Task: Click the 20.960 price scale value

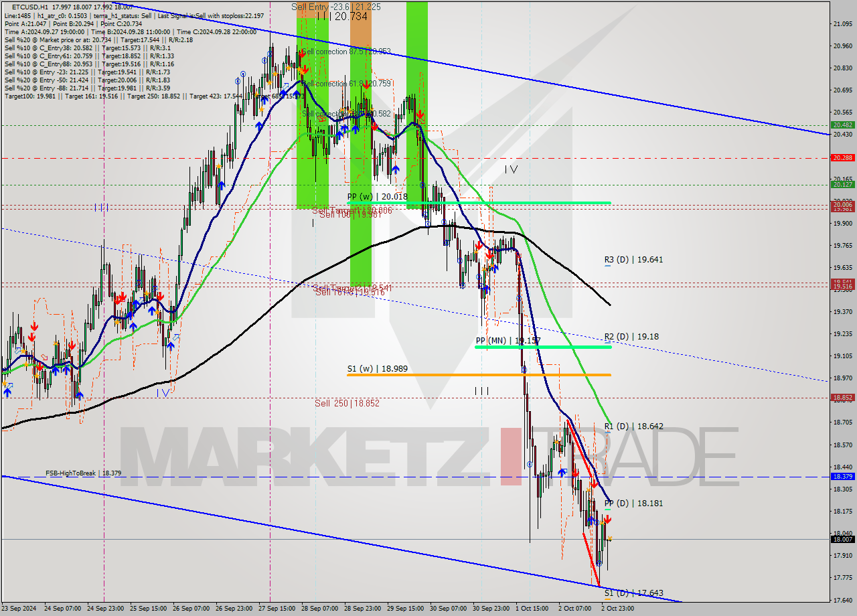Action: coord(842,46)
